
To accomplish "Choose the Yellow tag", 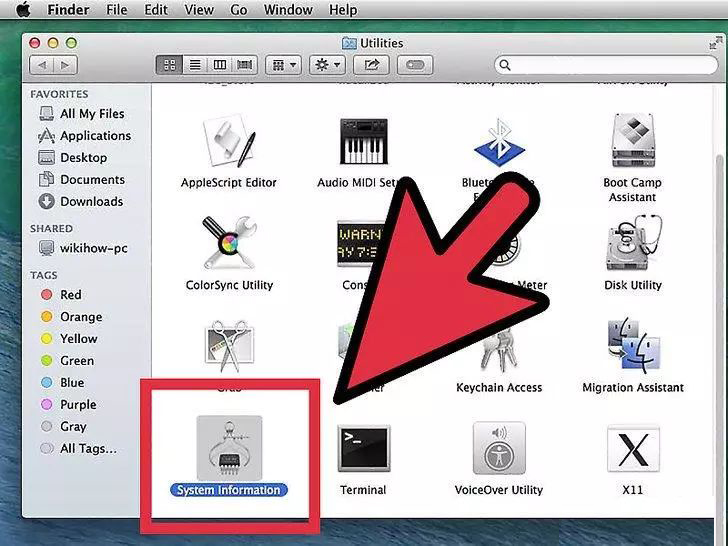I will click(69, 338).
